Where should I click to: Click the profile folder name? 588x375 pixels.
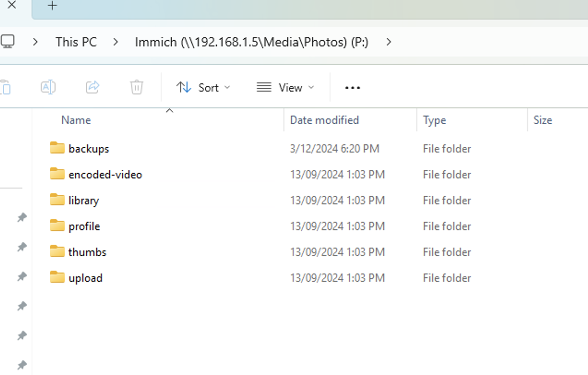click(84, 226)
